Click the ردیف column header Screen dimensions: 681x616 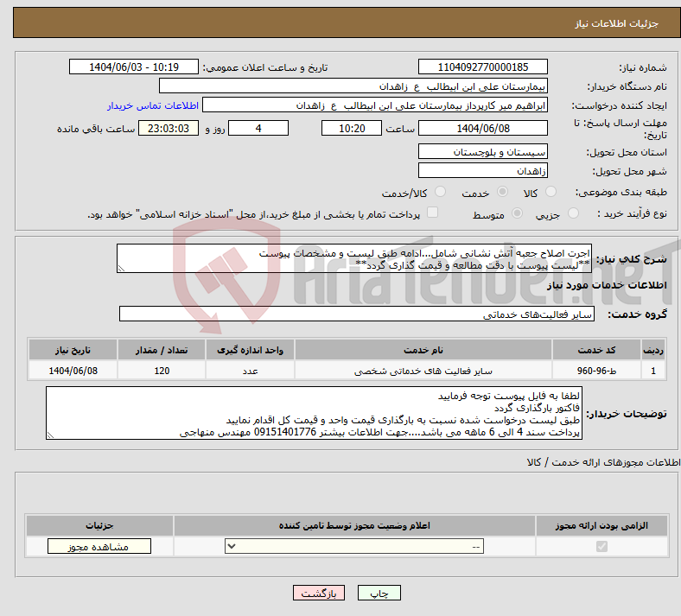(x=653, y=350)
